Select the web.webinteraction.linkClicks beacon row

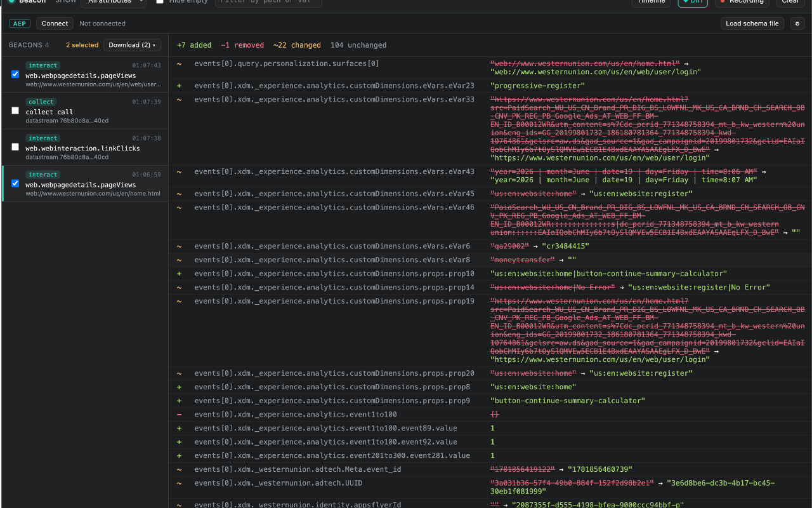point(85,147)
